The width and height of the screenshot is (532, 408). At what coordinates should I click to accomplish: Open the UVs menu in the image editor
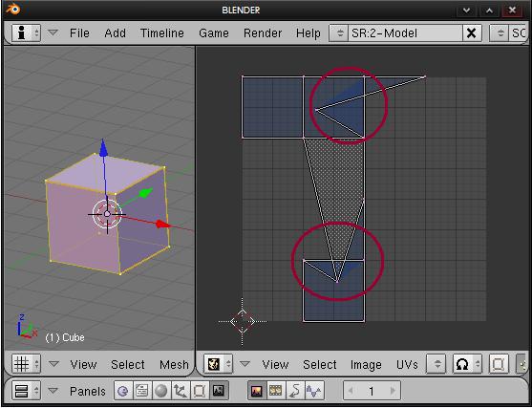tap(407, 365)
